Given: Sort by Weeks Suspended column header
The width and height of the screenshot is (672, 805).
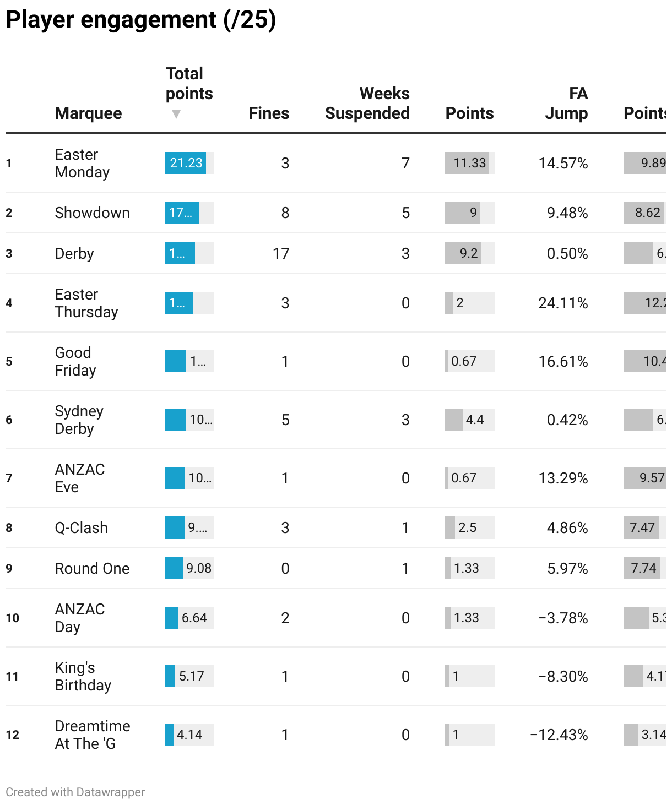Looking at the screenshot, I should (x=367, y=103).
